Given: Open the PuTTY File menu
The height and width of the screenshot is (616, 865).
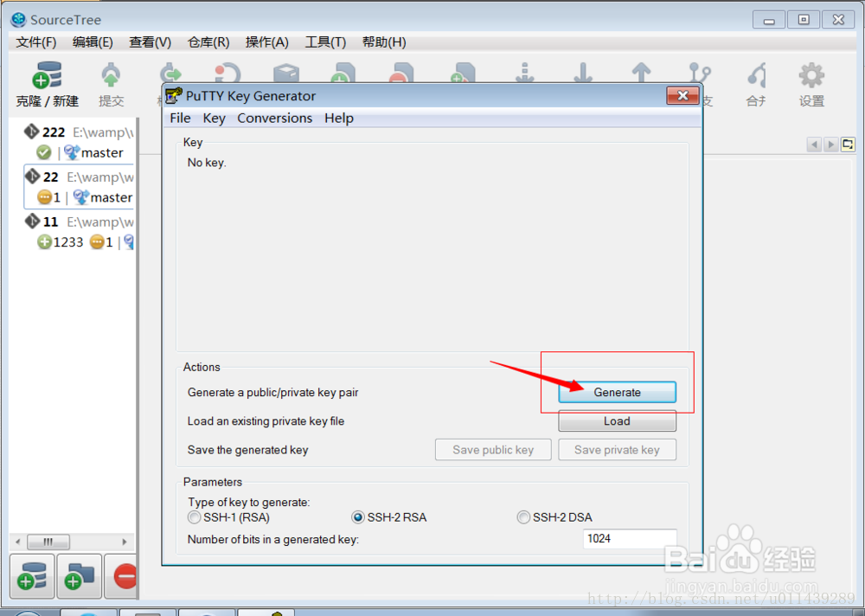Looking at the screenshot, I should [180, 119].
